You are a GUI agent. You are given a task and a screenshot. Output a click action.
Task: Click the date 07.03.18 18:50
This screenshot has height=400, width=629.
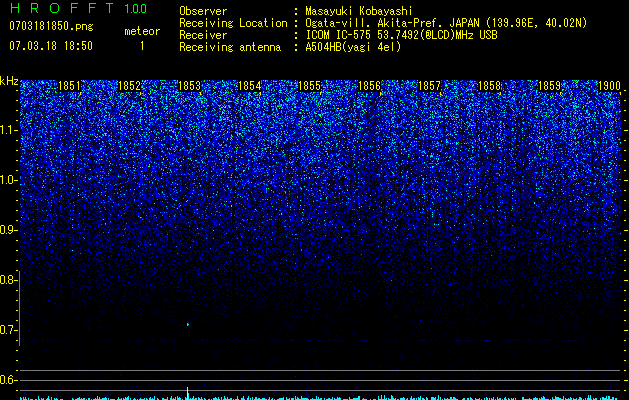pos(51,46)
